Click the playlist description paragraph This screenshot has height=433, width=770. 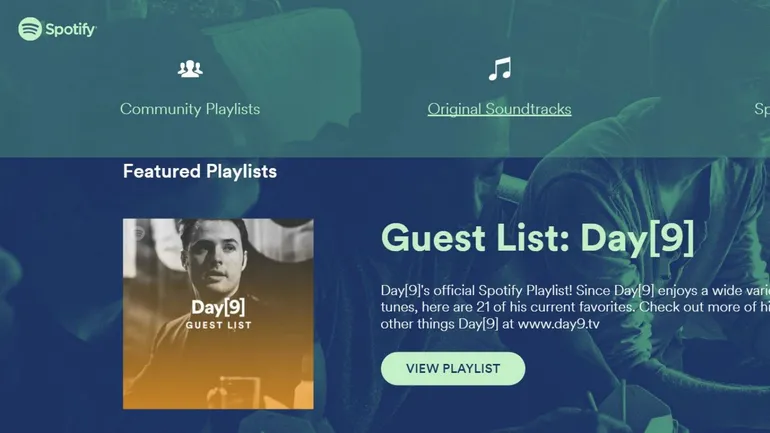(x=575, y=307)
